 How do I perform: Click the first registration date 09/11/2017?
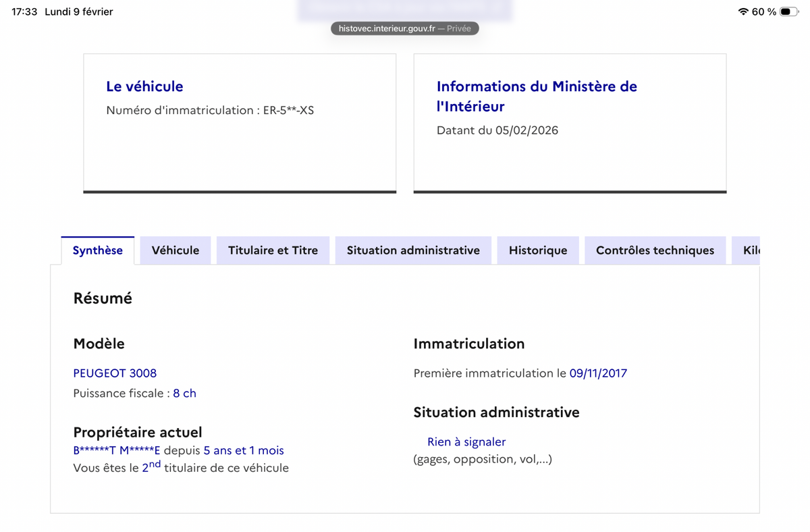click(598, 373)
